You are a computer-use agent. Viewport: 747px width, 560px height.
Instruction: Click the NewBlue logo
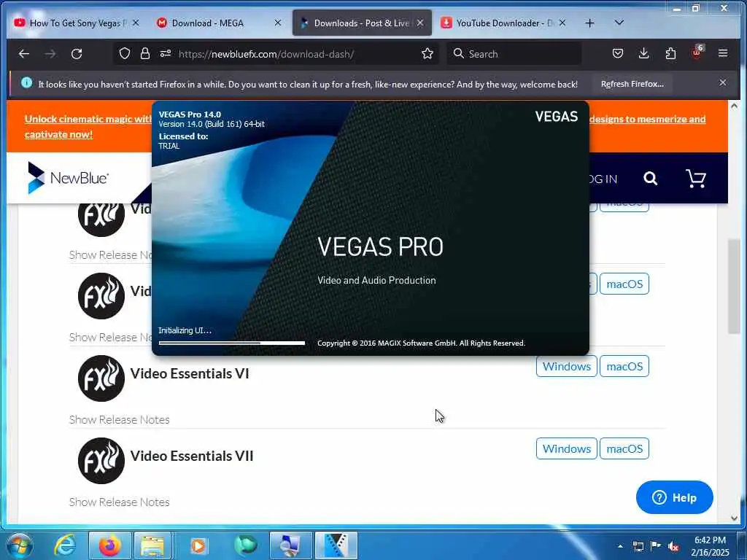pyautogui.click(x=68, y=178)
